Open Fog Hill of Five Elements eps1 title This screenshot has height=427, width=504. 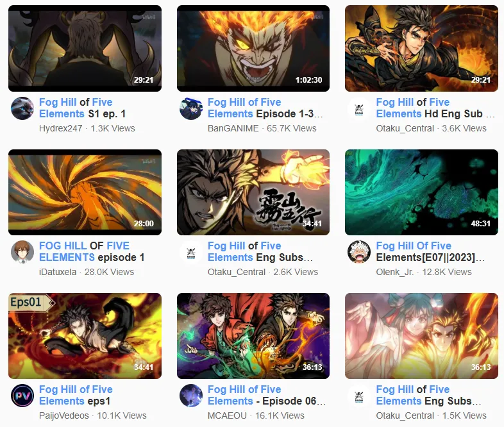pos(76,395)
